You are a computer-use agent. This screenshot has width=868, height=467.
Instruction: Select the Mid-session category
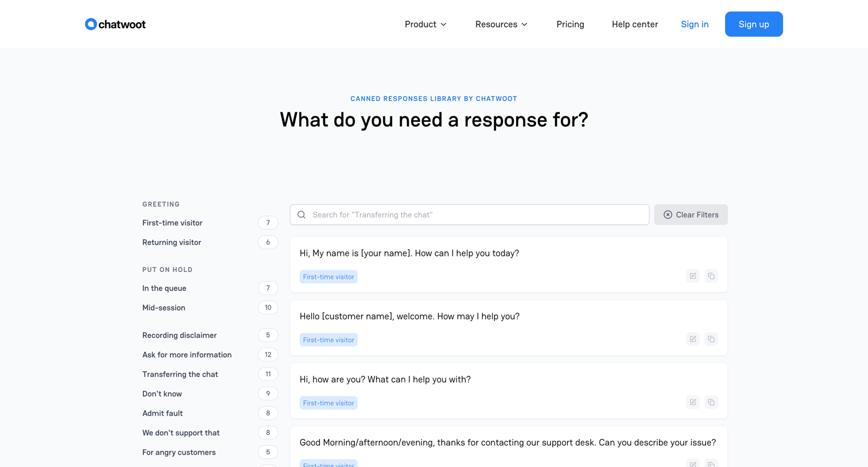point(210,308)
